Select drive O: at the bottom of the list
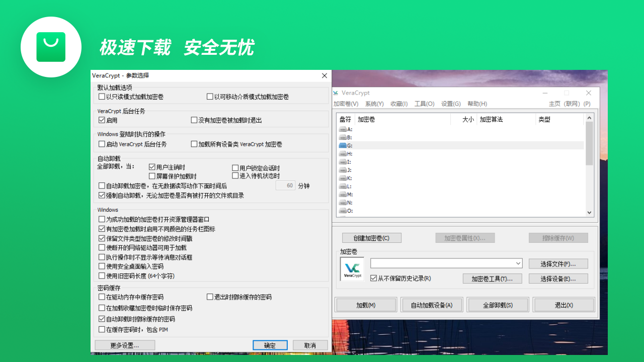The width and height of the screenshot is (644, 362). click(x=352, y=211)
